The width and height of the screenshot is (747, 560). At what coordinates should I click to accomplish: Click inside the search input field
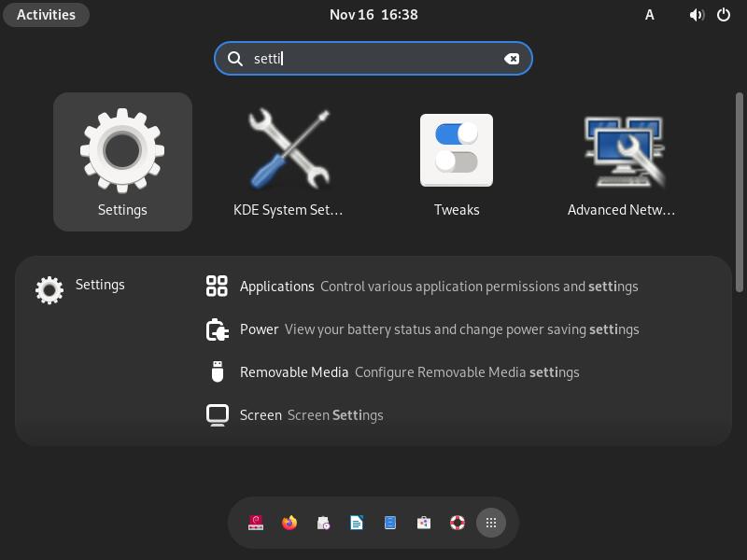coord(373,59)
